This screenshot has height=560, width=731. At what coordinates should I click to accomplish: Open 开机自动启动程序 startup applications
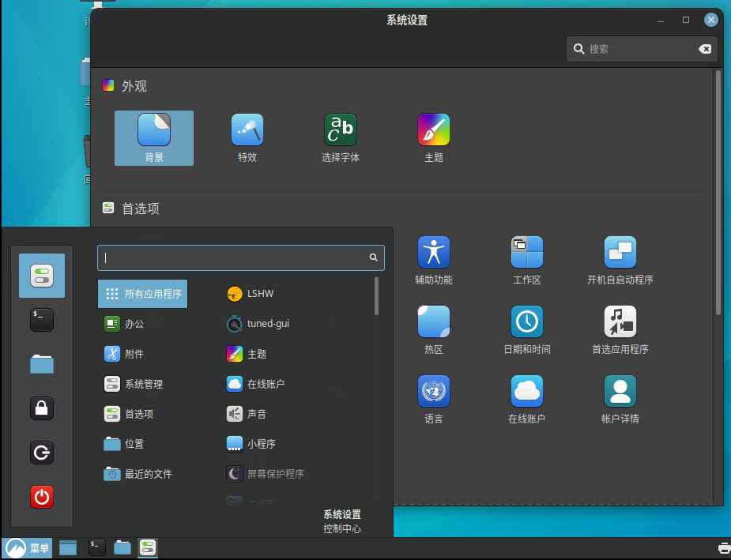(x=620, y=260)
